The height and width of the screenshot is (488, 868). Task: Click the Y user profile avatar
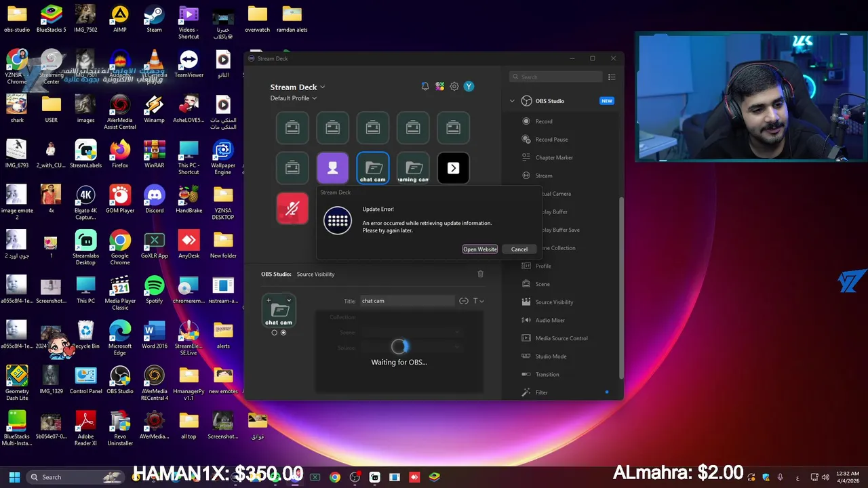point(469,87)
